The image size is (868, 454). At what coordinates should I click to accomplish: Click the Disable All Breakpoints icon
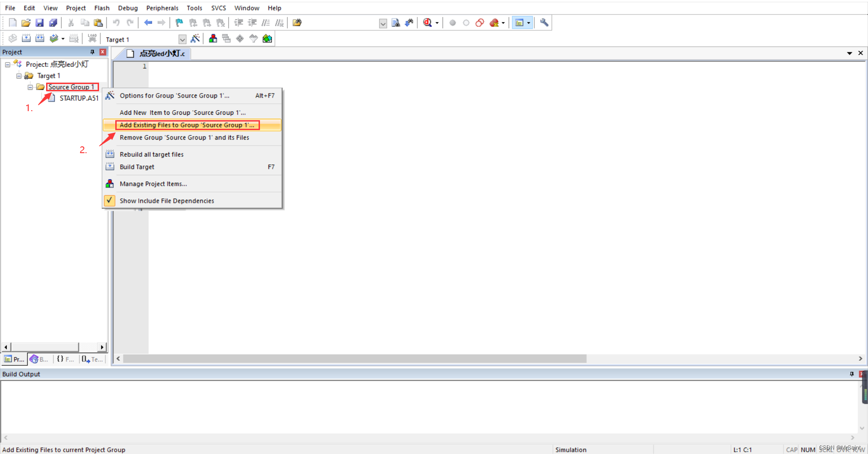pos(480,23)
